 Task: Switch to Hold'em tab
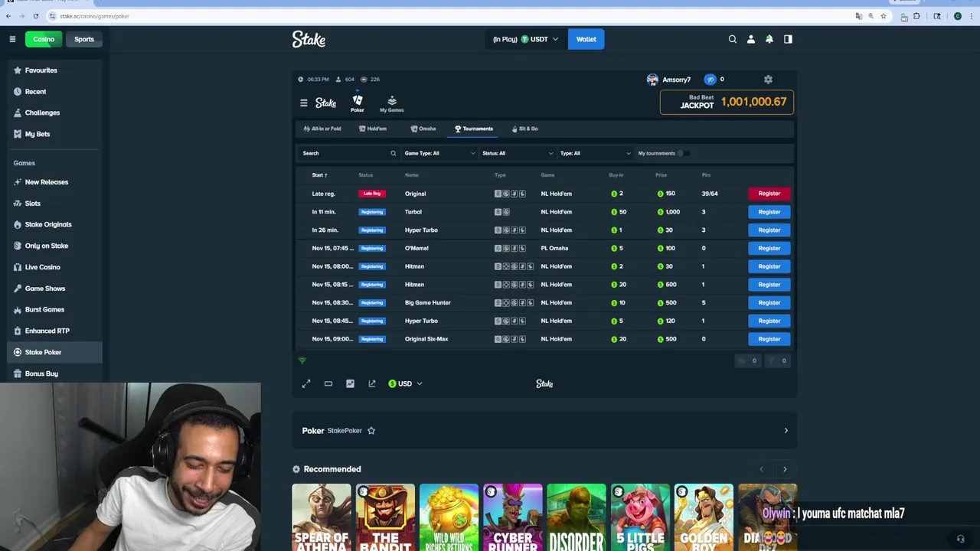click(373, 129)
